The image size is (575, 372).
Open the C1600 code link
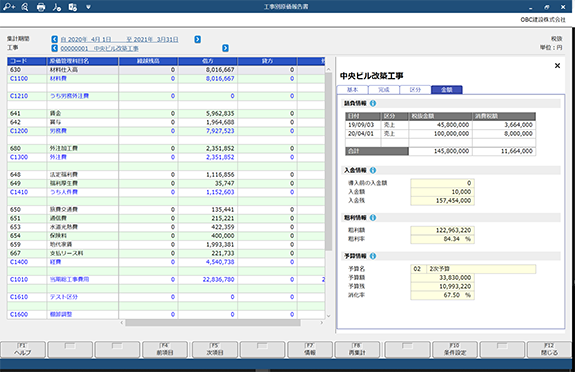pyautogui.click(x=19, y=314)
